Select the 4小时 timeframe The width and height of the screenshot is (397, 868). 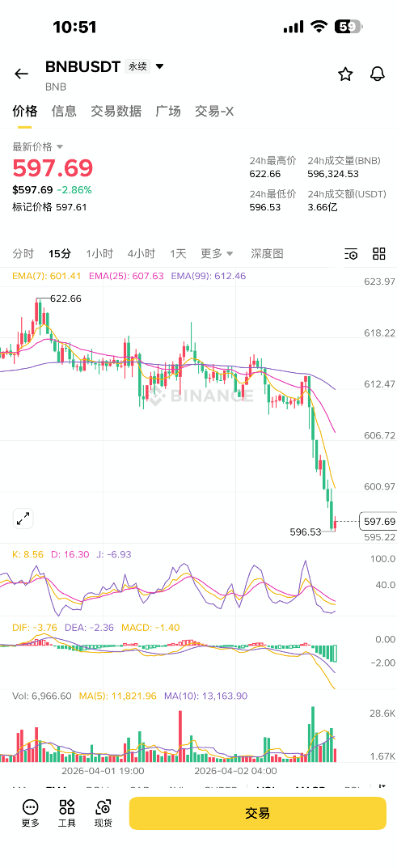[141, 253]
